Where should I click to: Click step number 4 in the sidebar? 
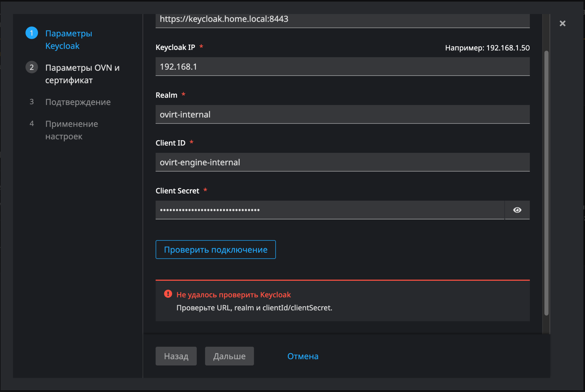tap(32, 124)
